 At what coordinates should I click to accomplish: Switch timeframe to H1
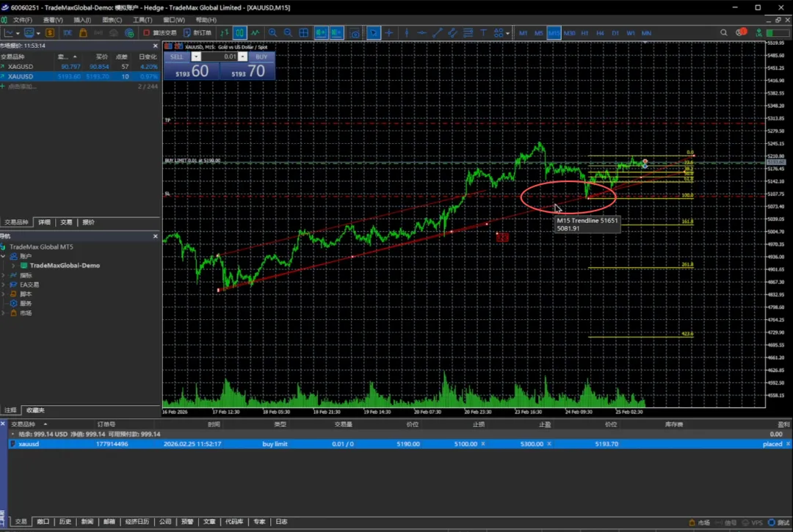point(584,33)
